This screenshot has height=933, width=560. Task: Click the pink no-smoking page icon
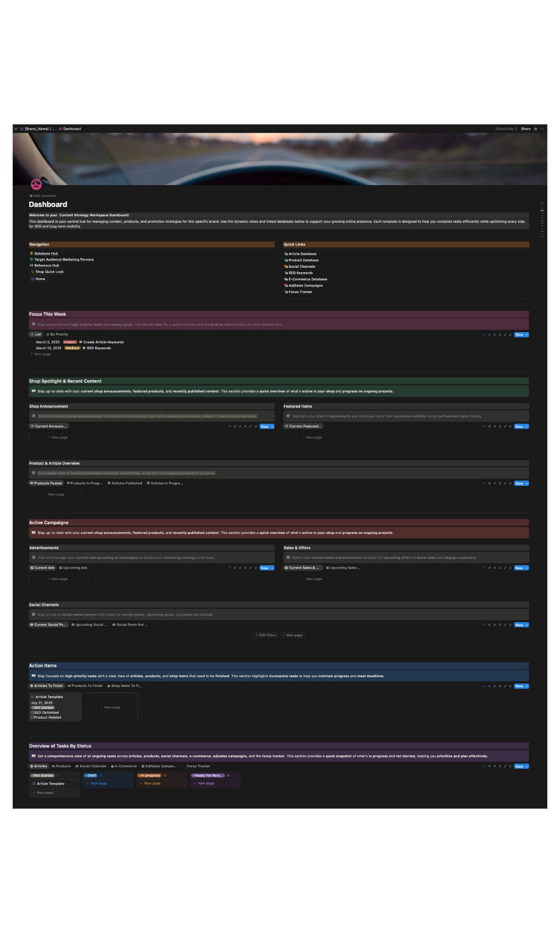[36, 185]
